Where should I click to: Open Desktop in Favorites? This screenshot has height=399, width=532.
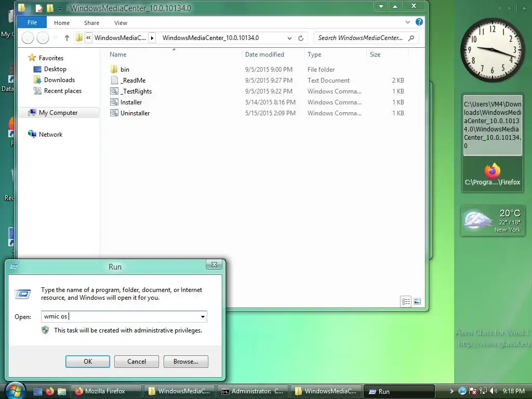click(x=55, y=69)
